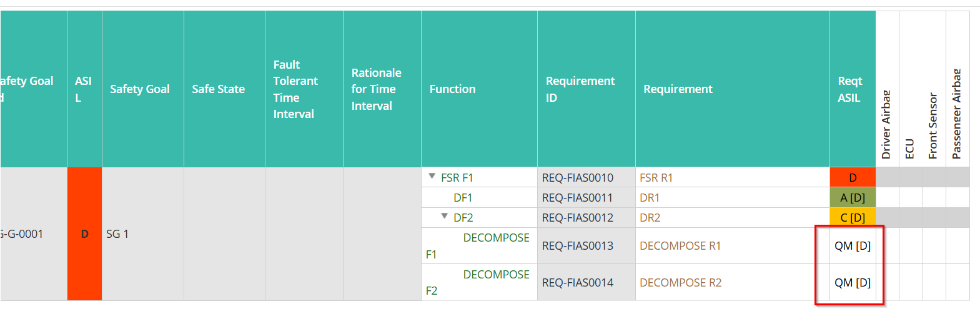Open the DF1 function link
980x329 pixels.
[x=463, y=197]
